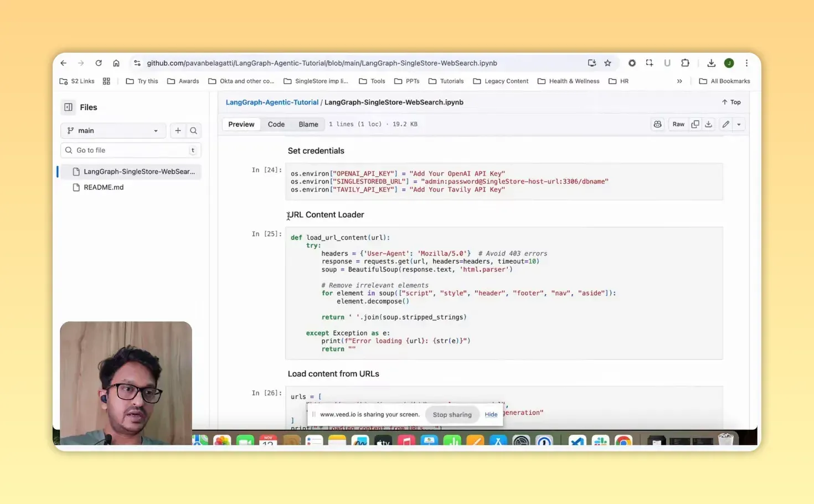
Task: Collapse the Files side panel
Action: 68,107
